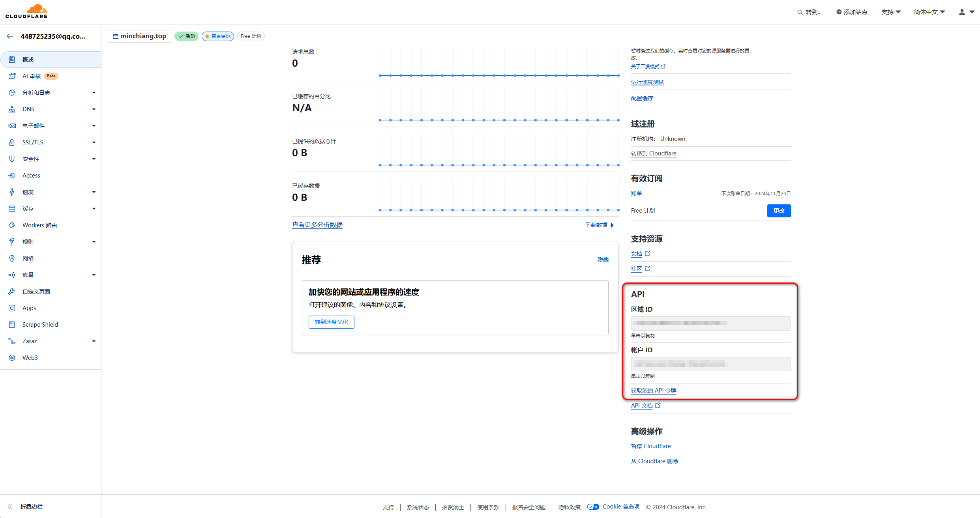Open 获取您的 API 令牌 link

pos(653,391)
